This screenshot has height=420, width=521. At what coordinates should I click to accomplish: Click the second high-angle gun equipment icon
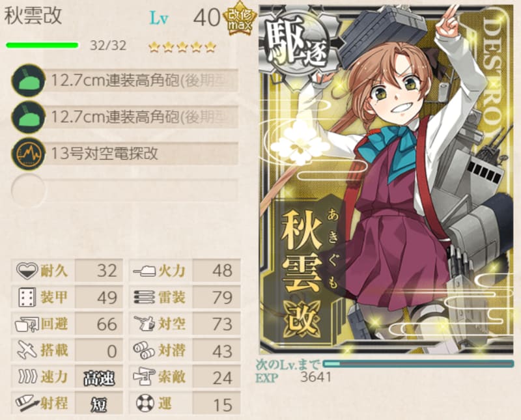click(x=28, y=117)
